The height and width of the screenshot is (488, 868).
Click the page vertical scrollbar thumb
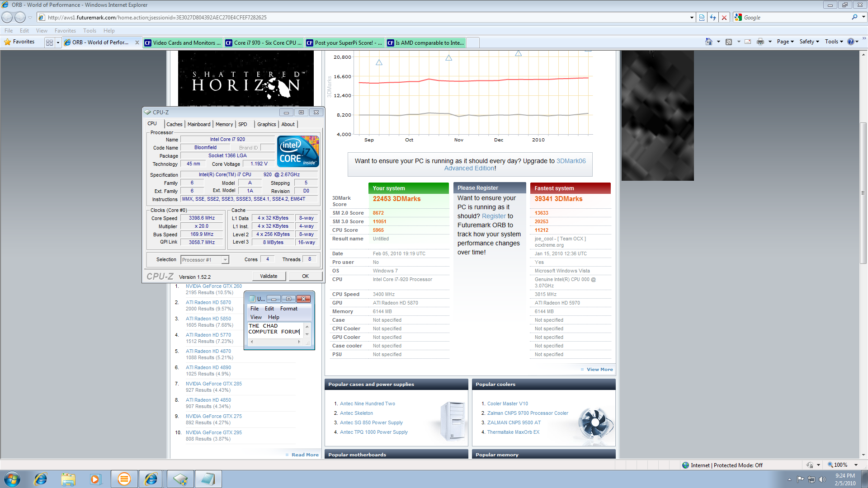863,192
